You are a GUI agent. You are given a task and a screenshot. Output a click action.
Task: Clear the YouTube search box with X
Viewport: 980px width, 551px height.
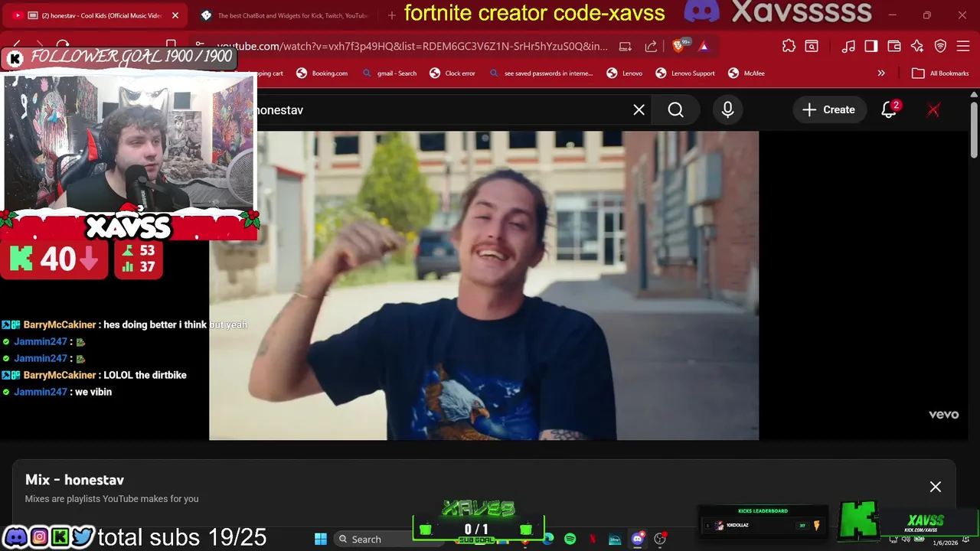(639, 110)
